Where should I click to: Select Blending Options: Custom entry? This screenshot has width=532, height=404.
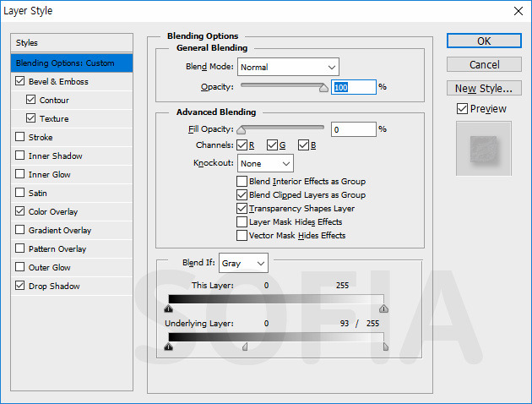pos(72,63)
